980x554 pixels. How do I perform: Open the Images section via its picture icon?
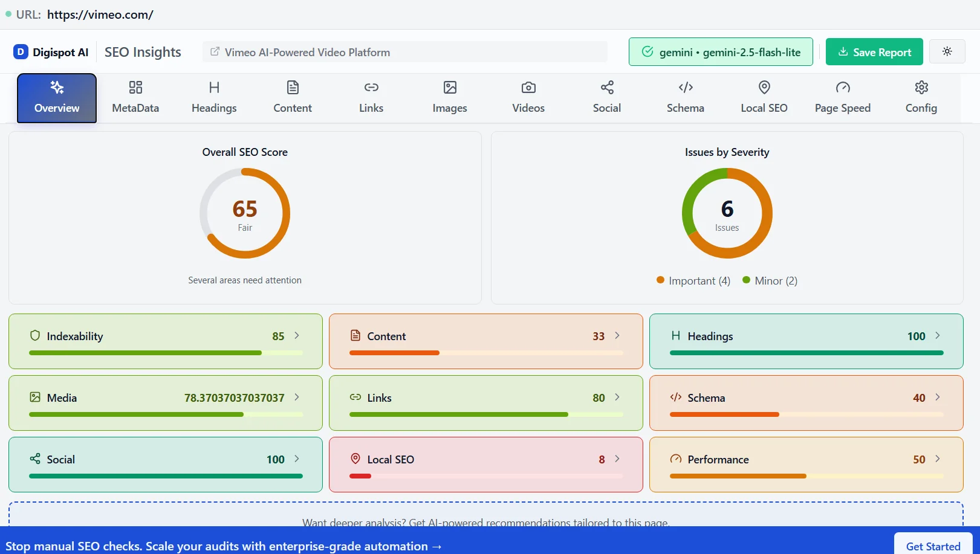[x=449, y=88]
